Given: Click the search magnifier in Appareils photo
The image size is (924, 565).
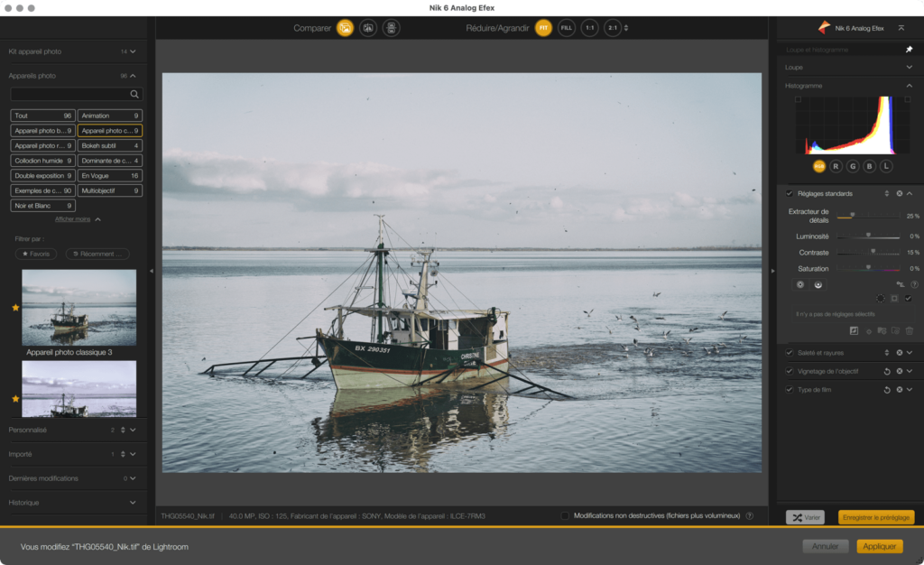Looking at the screenshot, I should coord(134,94).
